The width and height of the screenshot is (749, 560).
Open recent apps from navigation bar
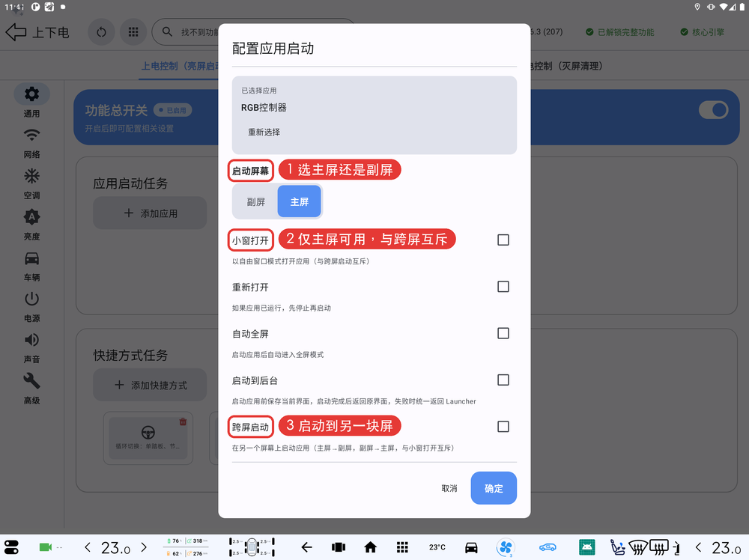click(339, 547)
